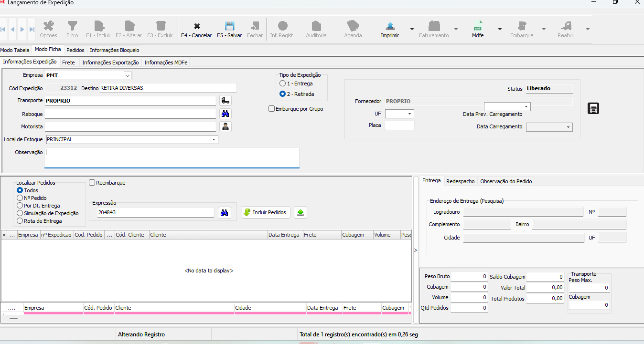Image resolution: width=644 pixels, height=344 pixels.
Task: Switch to the Frete tab
Action: [x=68, y=63]
